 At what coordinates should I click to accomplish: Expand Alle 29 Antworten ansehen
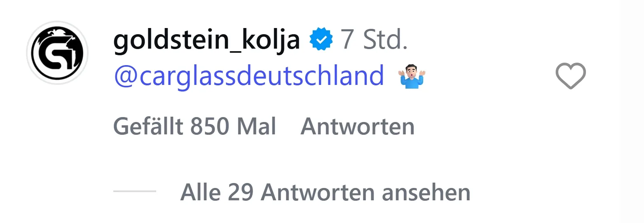click(x=325, y=192)
